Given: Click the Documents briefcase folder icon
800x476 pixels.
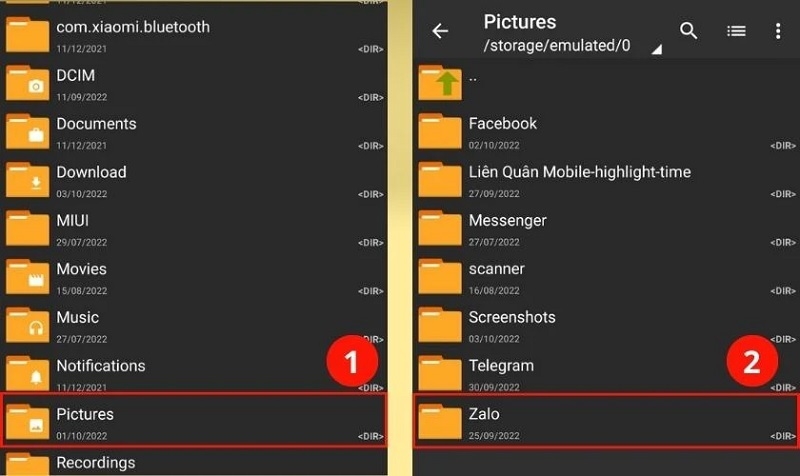Looking at the screenshot, I should pos(28,132).
